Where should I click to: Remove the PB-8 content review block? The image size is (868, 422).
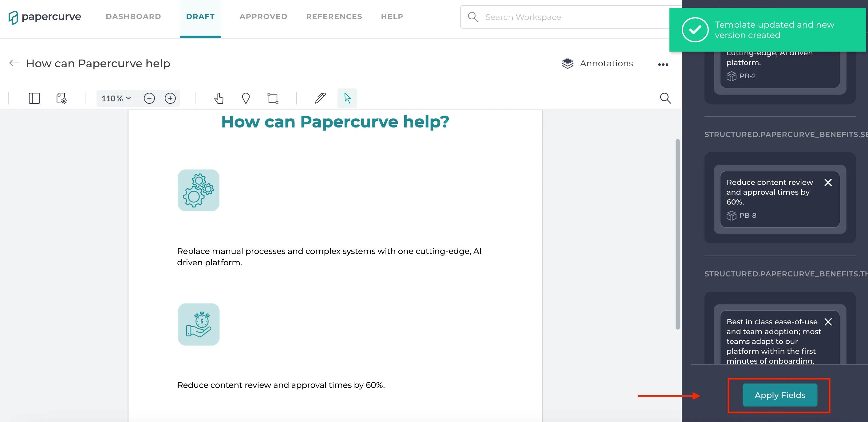(828, 182)
